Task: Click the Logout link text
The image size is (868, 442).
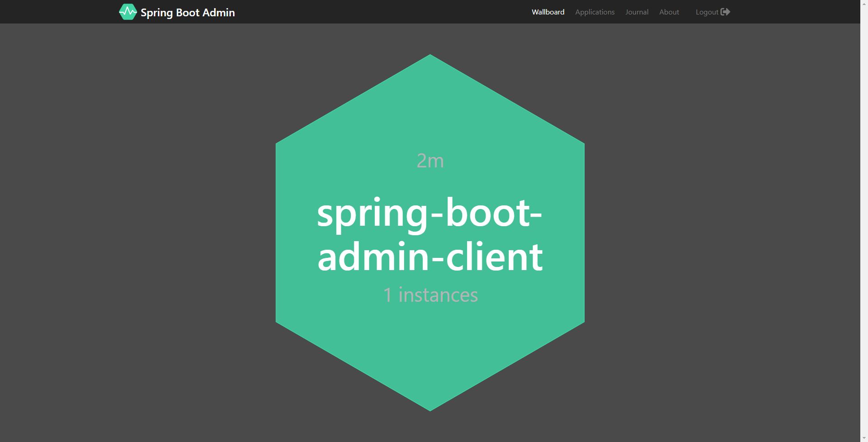Action: tap(707, 12)
